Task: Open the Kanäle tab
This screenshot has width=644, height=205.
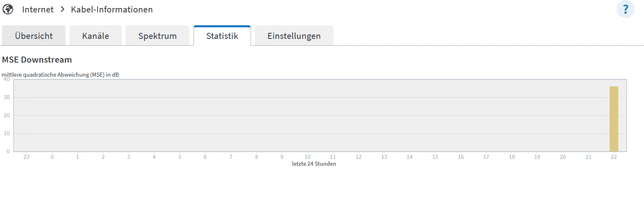Action: [x=96, y=36]
